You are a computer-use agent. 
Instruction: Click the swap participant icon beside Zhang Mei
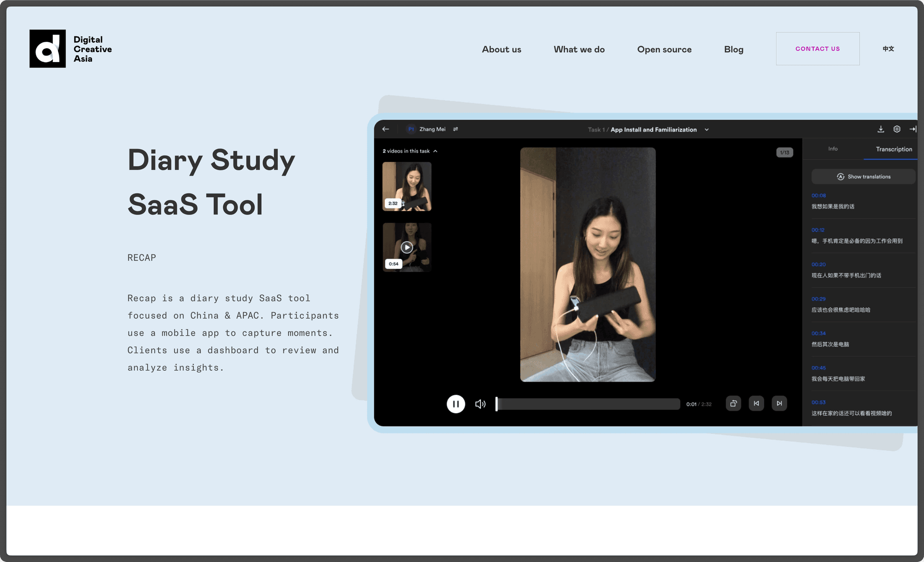tap(455, 129)
